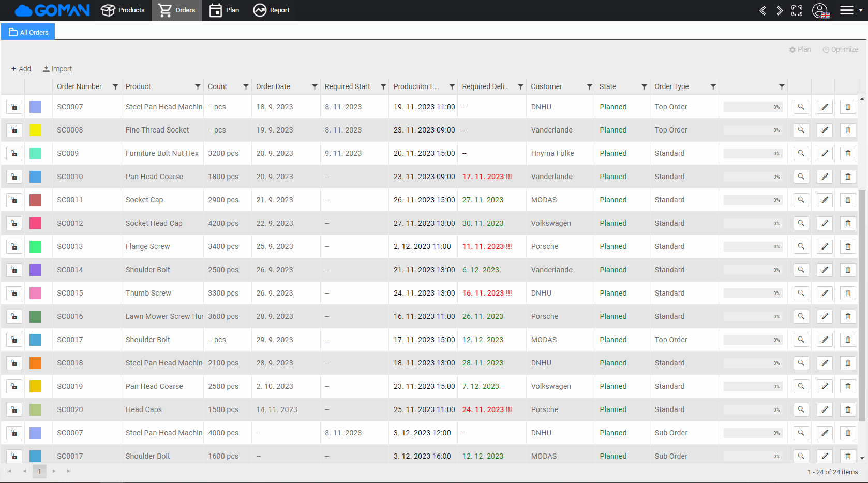Image resolution: width=868 pixels, height=483 pixels.
Task: Click the GOMAN cloud logo
Action: coord(52,10)
